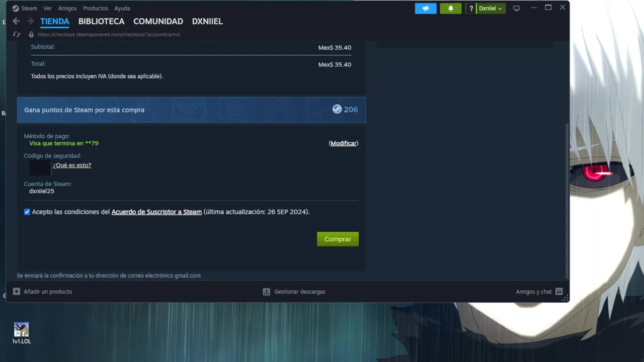Click the download icon beside Gestionar descargas
Viewport: 644px width, 362px height.
[267, 292]
